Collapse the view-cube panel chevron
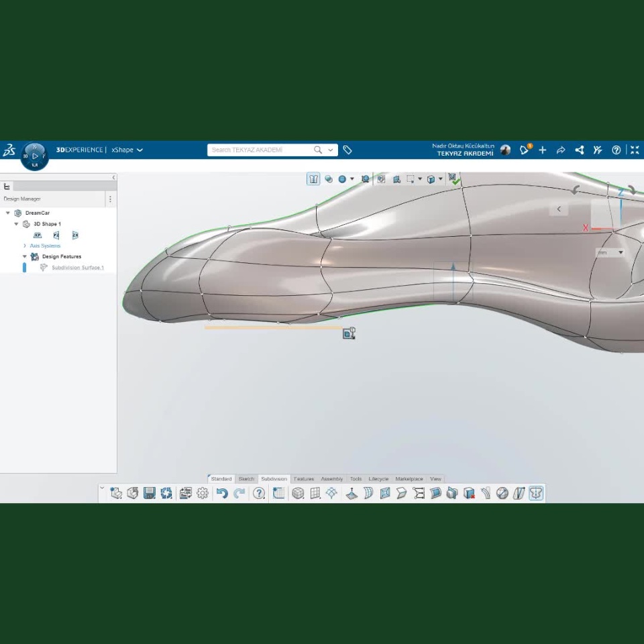Image resolution: width=644 pixels, height=644 pixels. 559,209
